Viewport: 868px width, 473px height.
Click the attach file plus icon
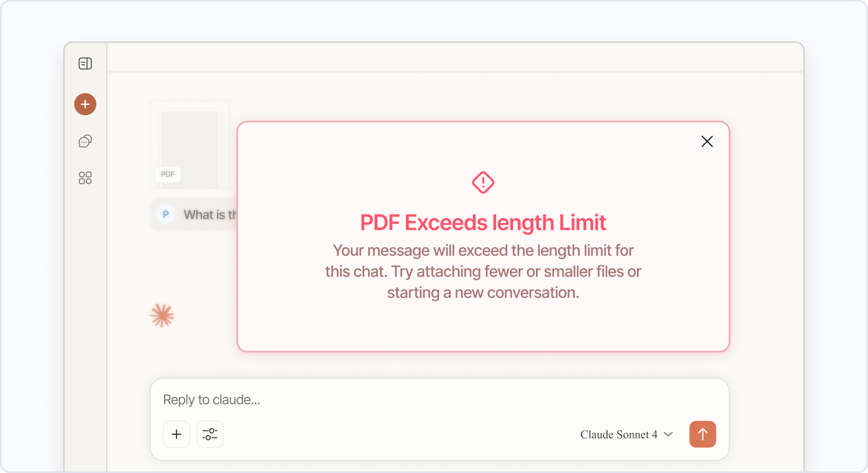coord(177,434)
